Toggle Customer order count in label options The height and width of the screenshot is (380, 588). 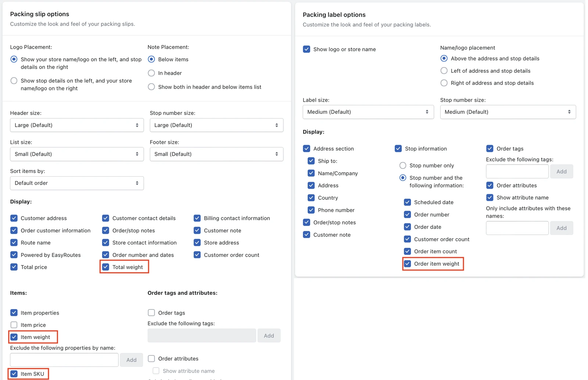click(408, 239)
